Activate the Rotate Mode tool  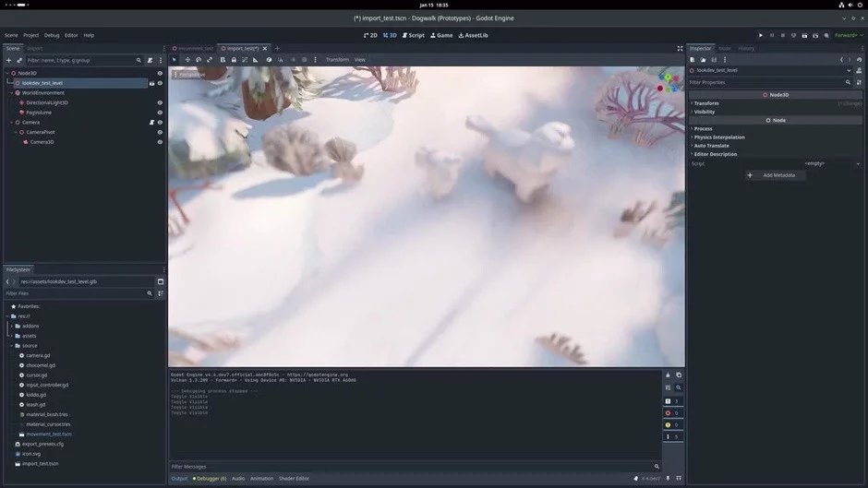pyautogui.click(x=199, y=60)
